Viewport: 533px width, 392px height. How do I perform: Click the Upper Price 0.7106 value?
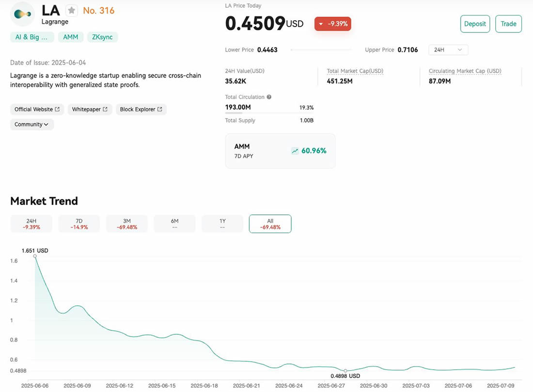tap(408, 50)
